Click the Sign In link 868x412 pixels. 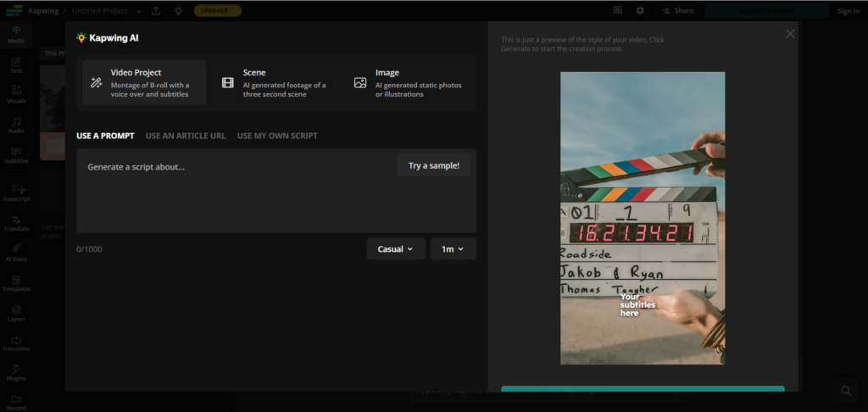pyautogui.click(x=848, y=11)
